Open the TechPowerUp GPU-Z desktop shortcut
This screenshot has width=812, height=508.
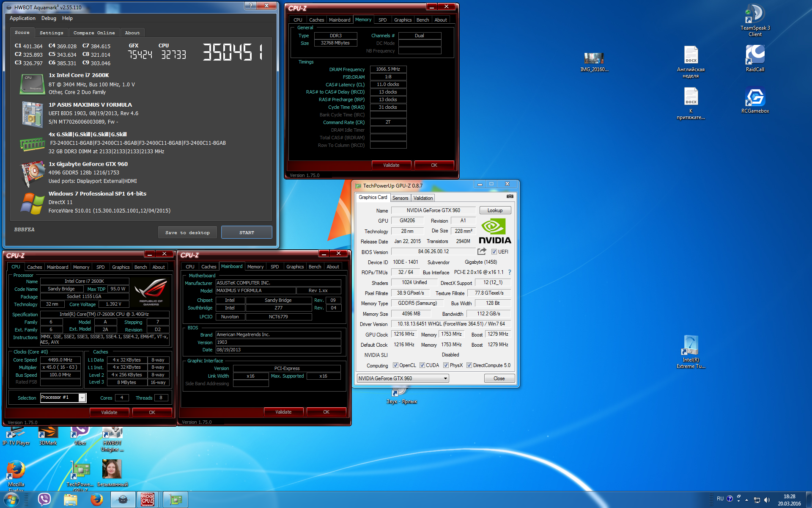[x=80, y=476]
